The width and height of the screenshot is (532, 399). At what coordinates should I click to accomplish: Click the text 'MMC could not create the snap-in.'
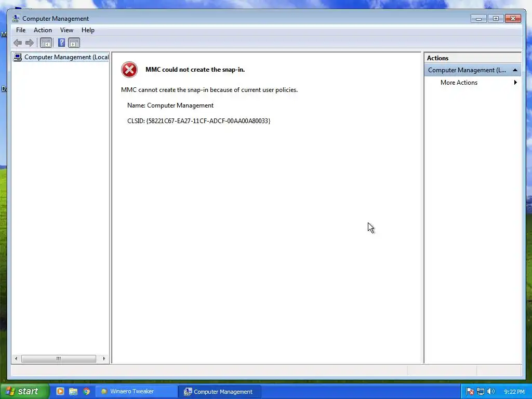(195, 70)
